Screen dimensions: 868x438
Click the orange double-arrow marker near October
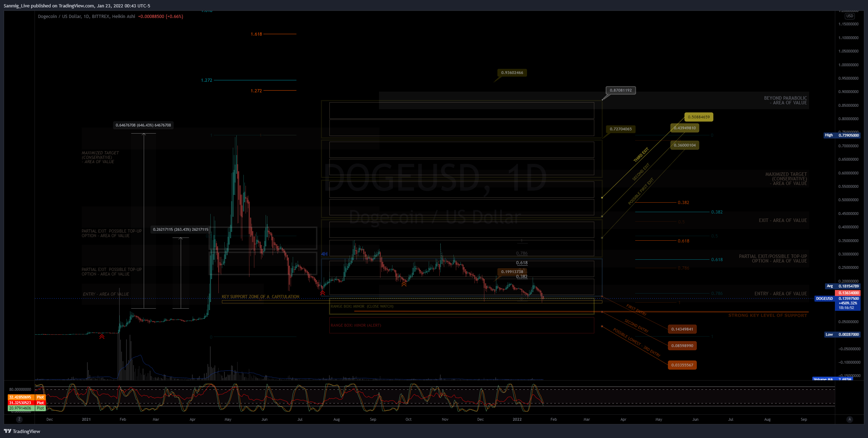(404, 284)
